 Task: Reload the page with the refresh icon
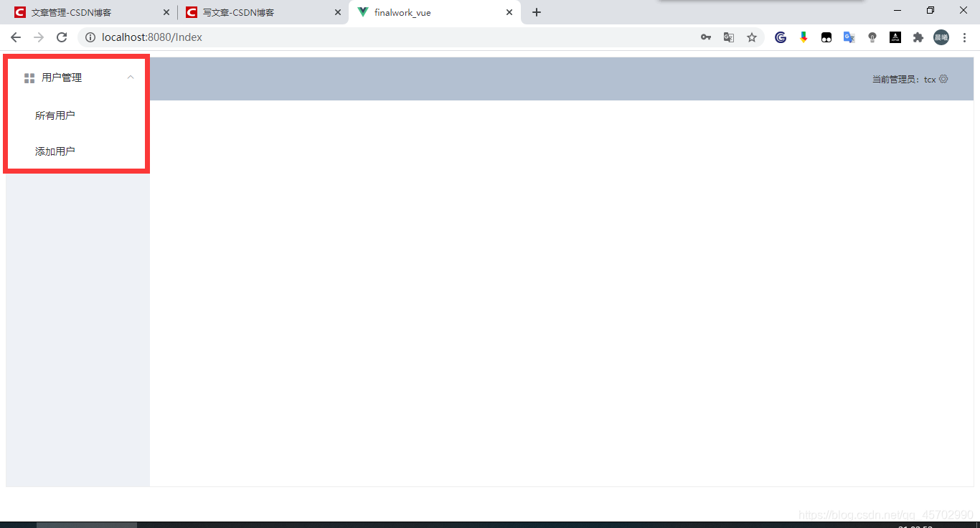[x=62, y=37]
